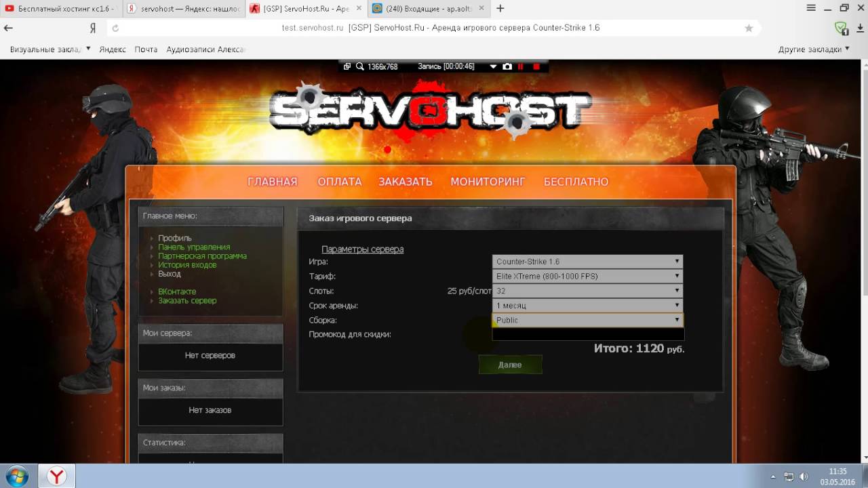Close the 'servohost — Яндекс' tab

[237, 9]
